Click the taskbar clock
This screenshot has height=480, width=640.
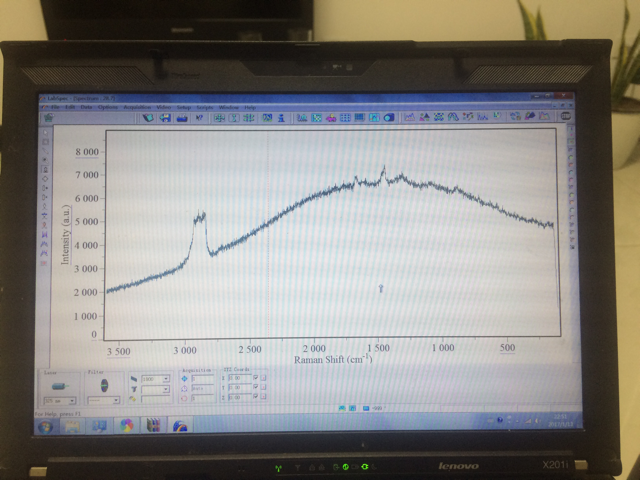[x=560, y=421]
